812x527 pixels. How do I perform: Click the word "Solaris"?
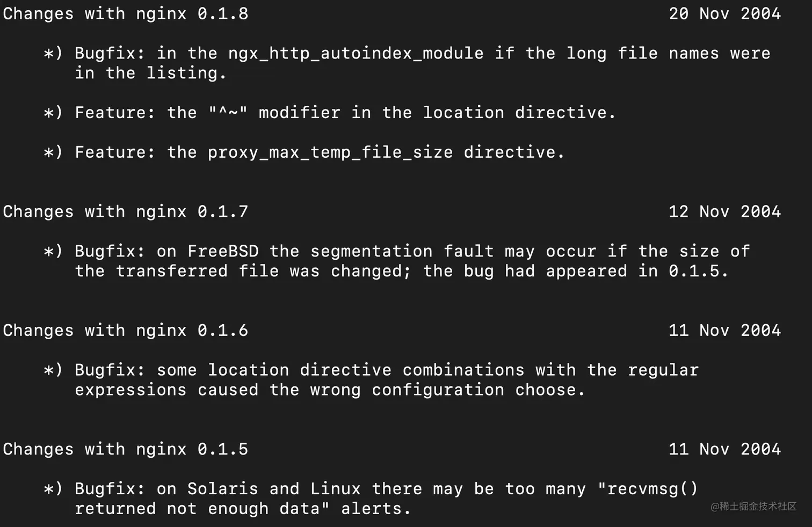click(223, 489)
